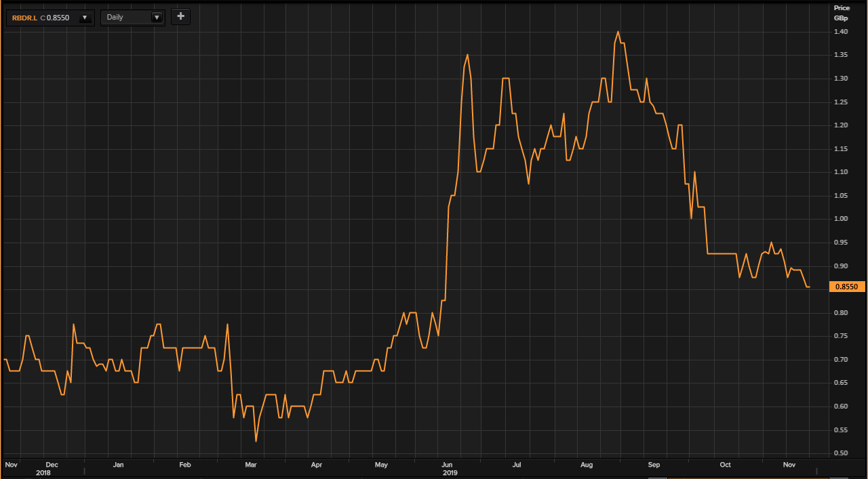Click the Sep label on time axis

(654, 465)
